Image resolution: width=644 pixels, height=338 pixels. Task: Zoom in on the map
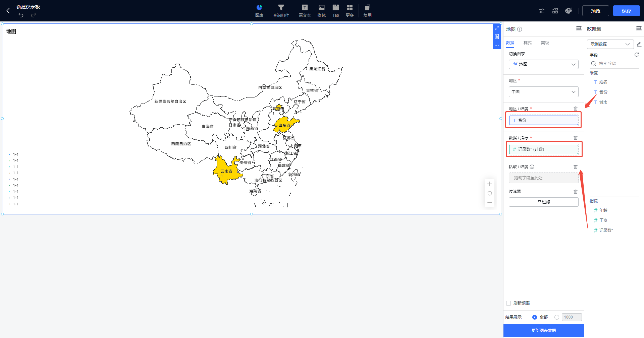click(x=490, y=184)
